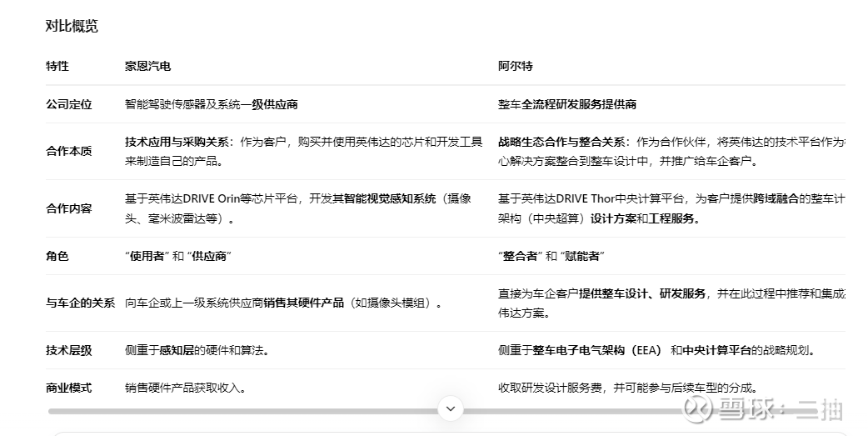Click the cell mentioning '销售其硬件产品'

[x=283, y=303]
